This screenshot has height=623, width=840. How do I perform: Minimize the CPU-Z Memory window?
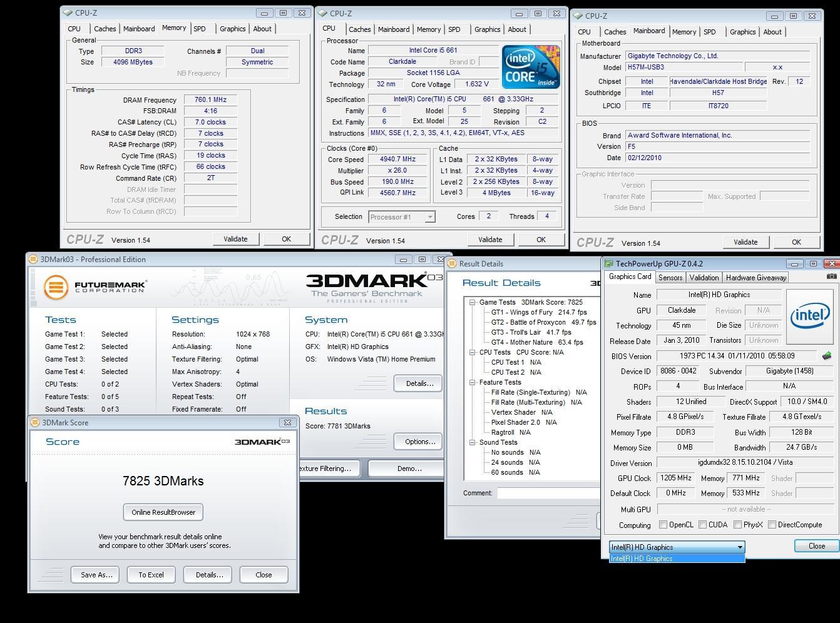coord(264,13)
